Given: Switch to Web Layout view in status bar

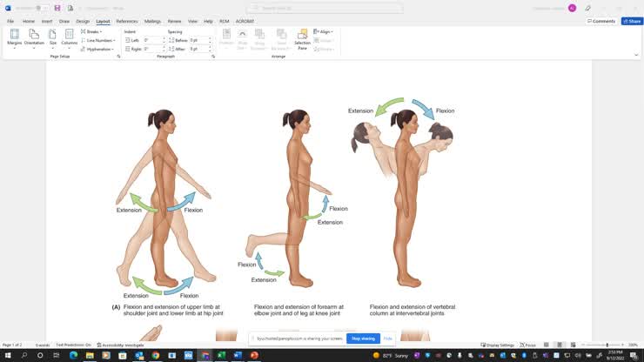Looking at the screenshot, I should tap(573, 345).
